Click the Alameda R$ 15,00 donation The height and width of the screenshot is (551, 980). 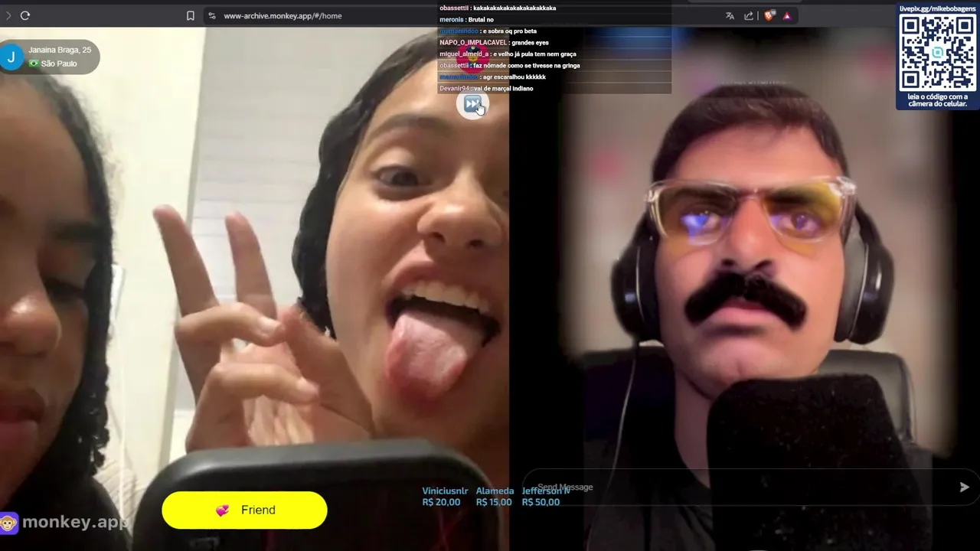(495, 497)
